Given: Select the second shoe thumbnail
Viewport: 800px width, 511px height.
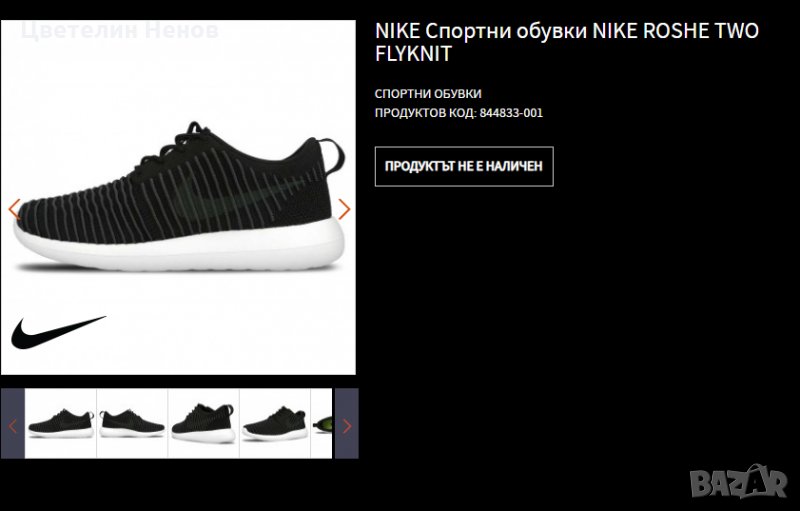Looking at the screenshot, I should [132, 424].
